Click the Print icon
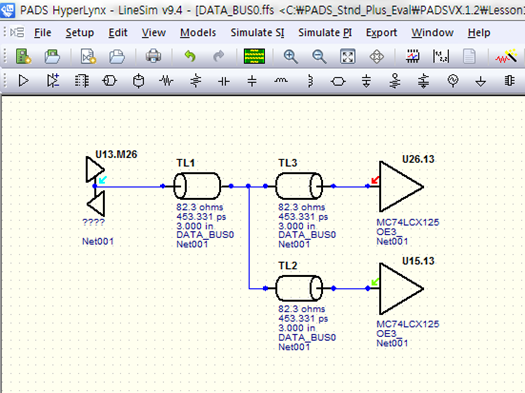Viewport: 525px width, 393px height. coord(153,56)
